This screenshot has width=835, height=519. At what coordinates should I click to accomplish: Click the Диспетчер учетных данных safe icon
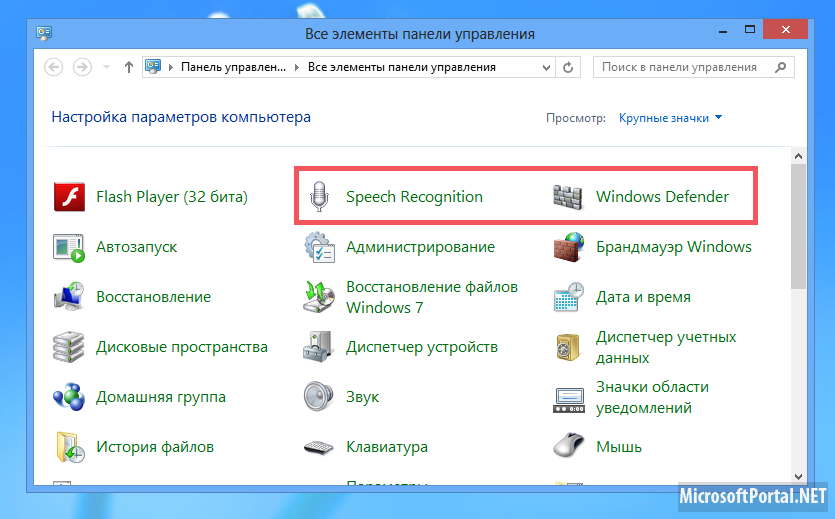point(568,348)
